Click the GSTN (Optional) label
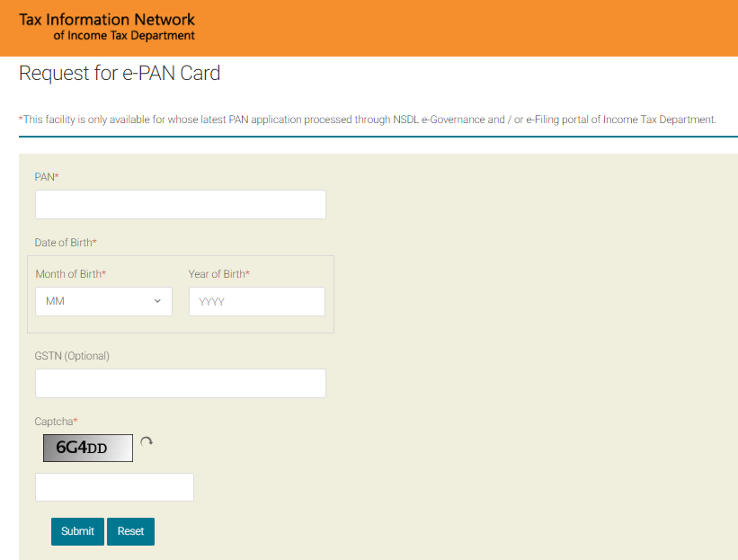Screen dimensions: 738x560 click(x=72, y=356)
